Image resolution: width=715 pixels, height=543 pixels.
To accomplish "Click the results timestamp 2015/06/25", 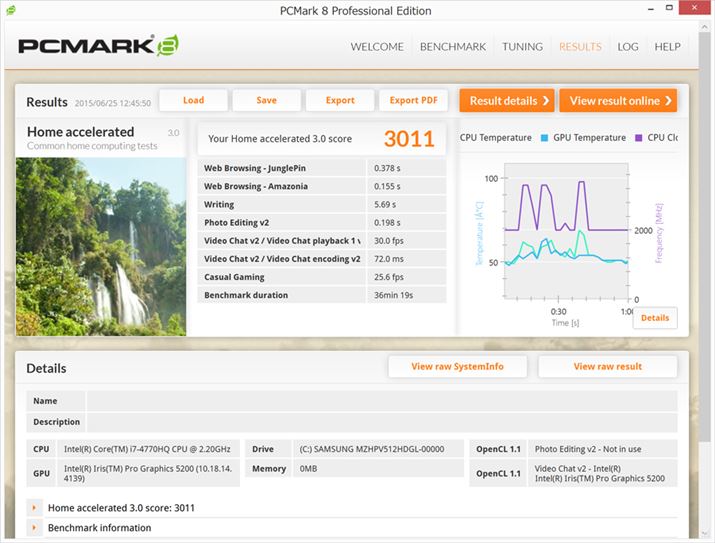I will [113, 103].
